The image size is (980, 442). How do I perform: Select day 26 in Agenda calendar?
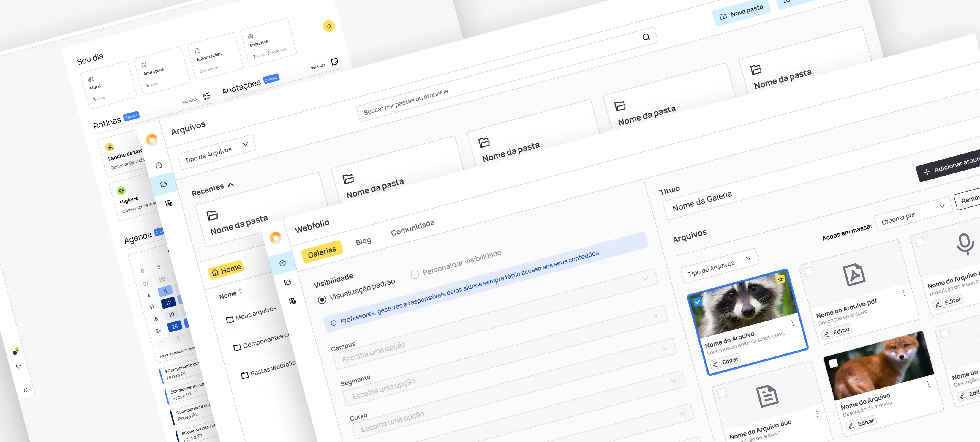point(175,326)
